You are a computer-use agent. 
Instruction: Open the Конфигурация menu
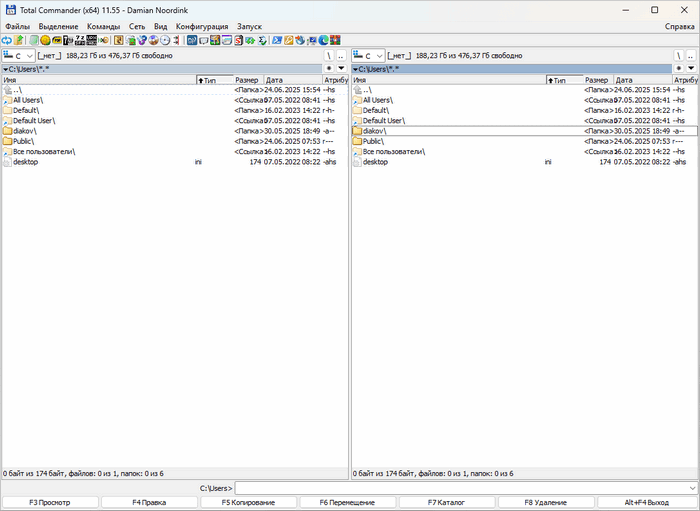(201, 26)
